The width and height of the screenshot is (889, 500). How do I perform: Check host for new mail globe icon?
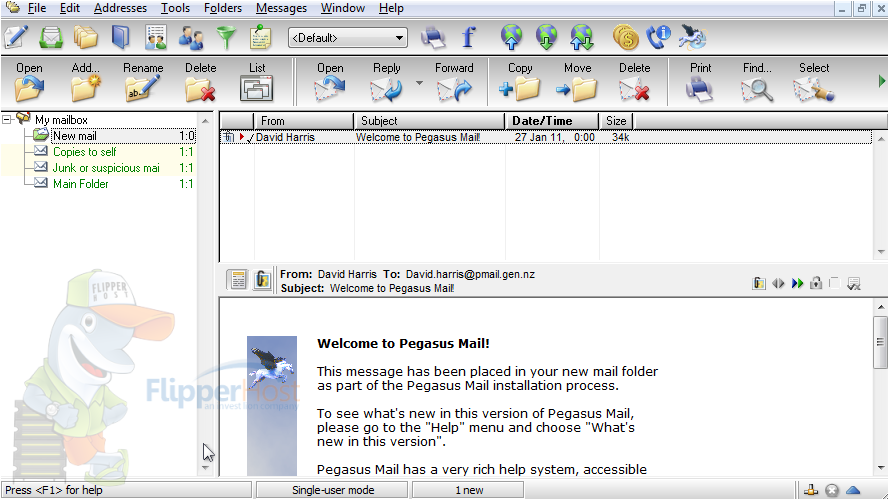[546, 37]
